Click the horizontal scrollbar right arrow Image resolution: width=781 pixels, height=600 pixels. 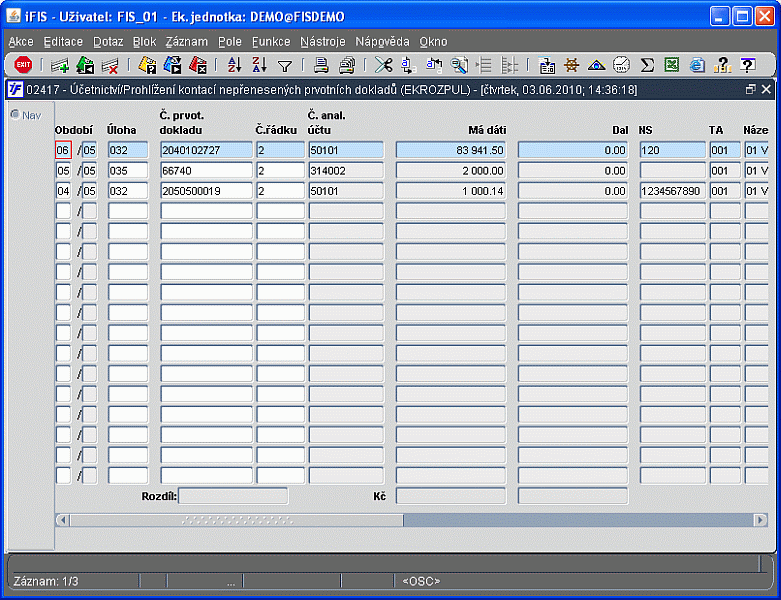tap(760, 520)
